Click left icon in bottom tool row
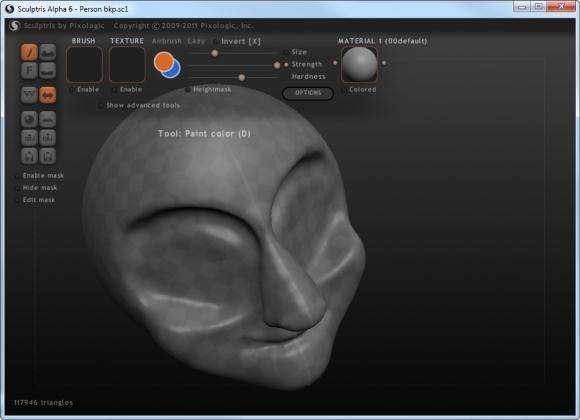The height and width of the screenshot is (420, 580). (x=29, y=156)
